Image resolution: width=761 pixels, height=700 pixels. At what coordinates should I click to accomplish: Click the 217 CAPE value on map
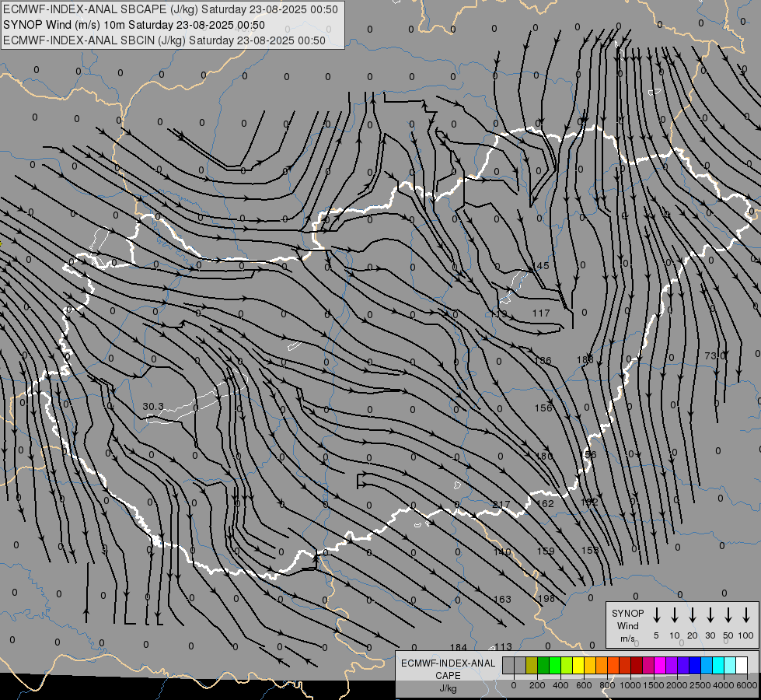(501, 505)
